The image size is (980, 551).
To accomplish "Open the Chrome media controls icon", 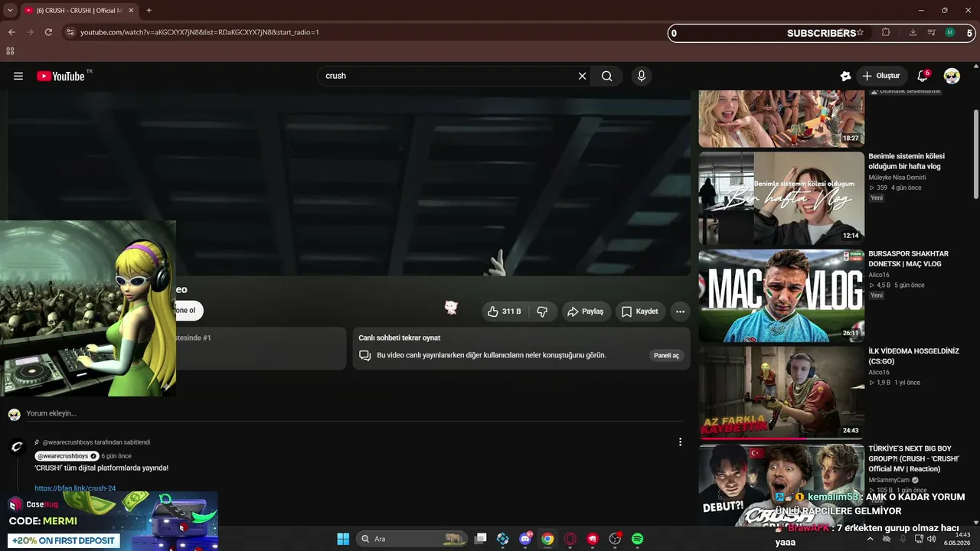I will click(931, 32).
